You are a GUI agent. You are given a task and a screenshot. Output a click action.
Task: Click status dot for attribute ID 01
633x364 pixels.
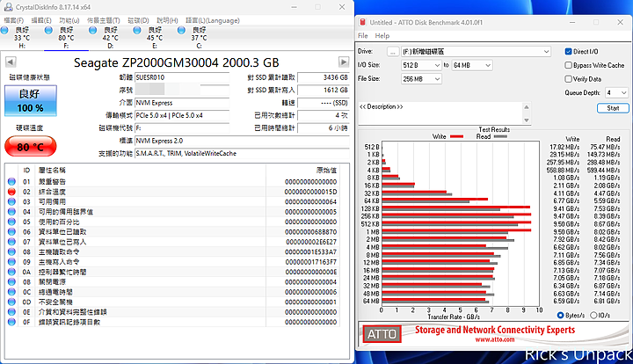(x=11, y=182)
